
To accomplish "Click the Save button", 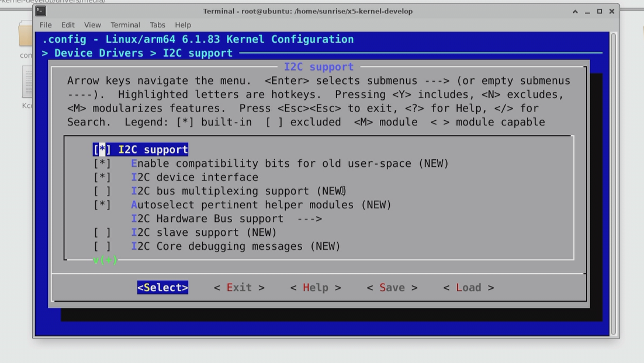I will pyautogui.click(x=392, y=288).
